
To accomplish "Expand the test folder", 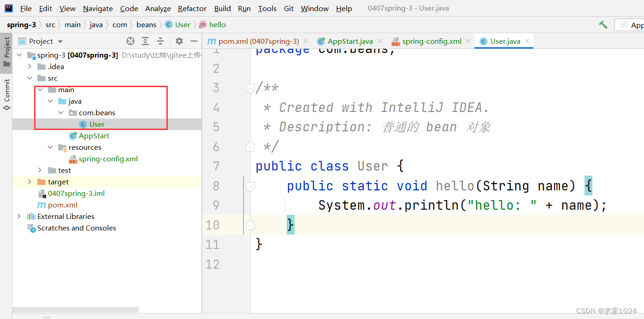I will pos(40,170).
